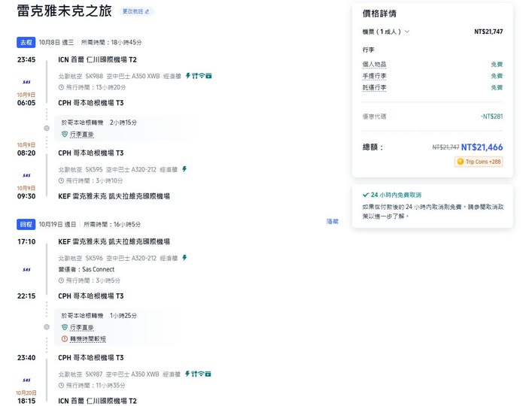Click the Trip Coins +288 badge

(x=479, y=162)
